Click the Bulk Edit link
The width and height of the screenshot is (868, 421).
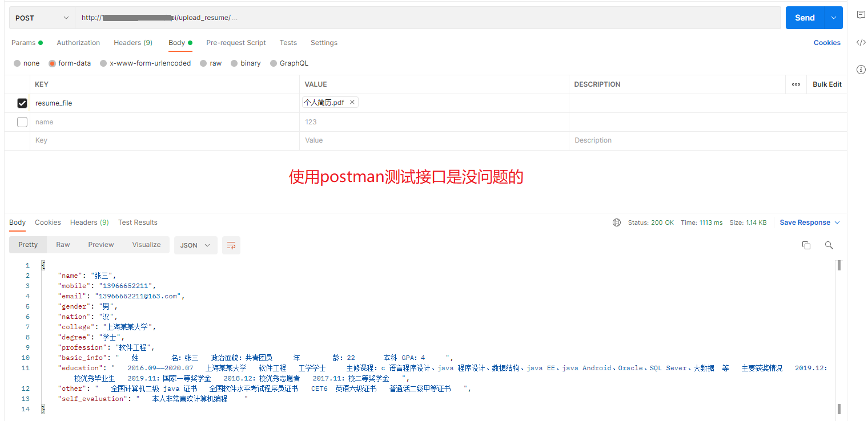click(x=827, y=84)
